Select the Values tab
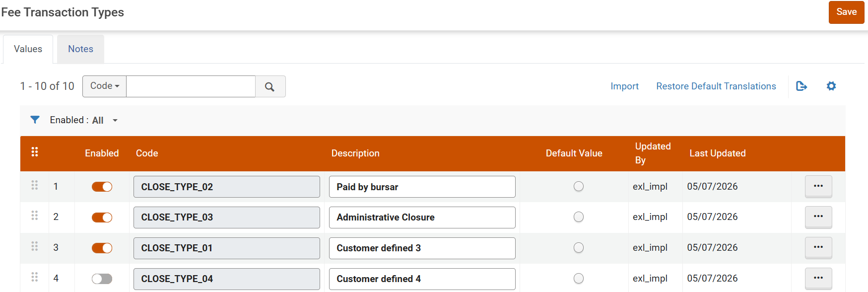 click(28, 49)
